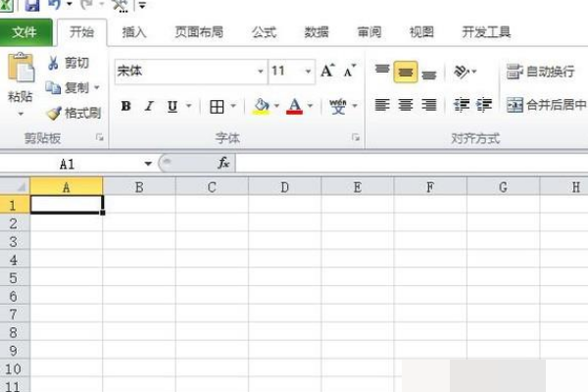Click the 剪切 (Cut) scissors button
This screenshot has width=588, height=392.
(68, 63)
